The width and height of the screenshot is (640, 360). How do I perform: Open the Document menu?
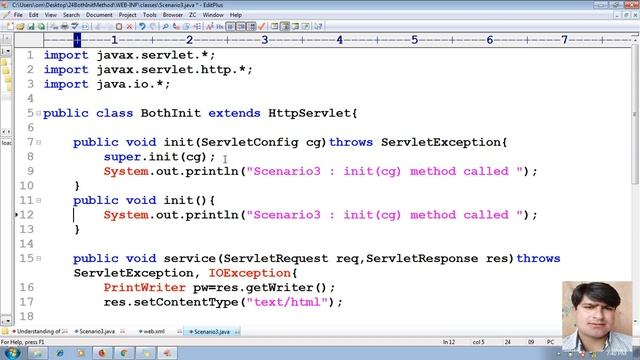click(x=99, y=15)
